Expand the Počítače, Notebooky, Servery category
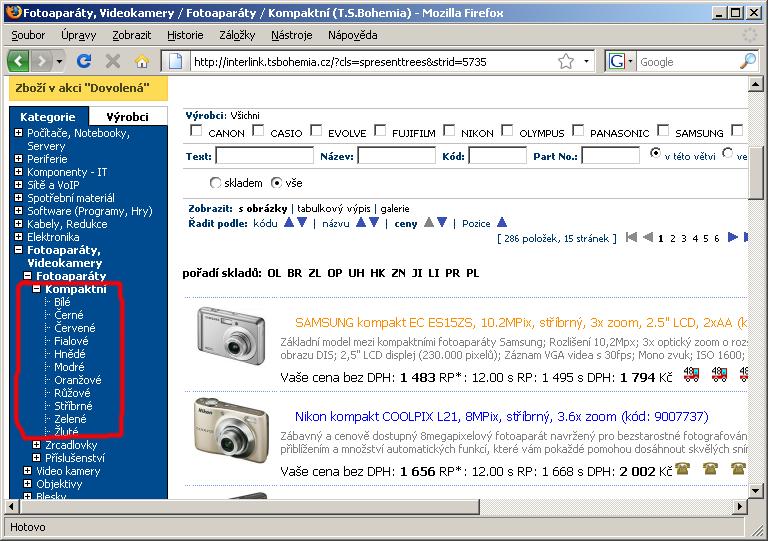Image resolution: width=768 pixels, height=541 pixels. (x=18, y=133)
